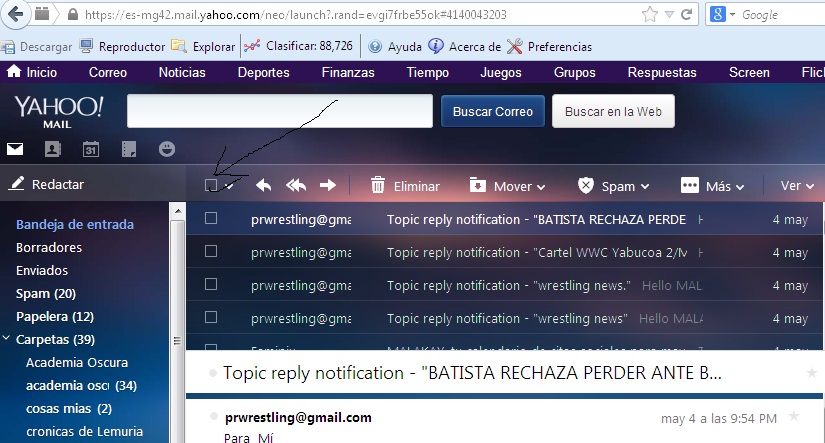Click the browser back arrow button
Screen dimensions: 825x443
15,14
